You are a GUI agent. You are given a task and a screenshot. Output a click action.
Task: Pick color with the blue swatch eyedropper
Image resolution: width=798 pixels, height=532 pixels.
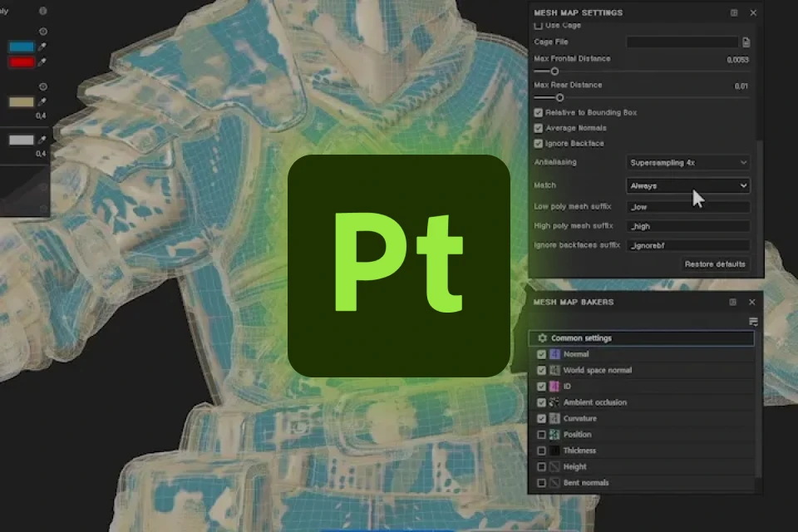pyautogui.click(x=42, y=47)
